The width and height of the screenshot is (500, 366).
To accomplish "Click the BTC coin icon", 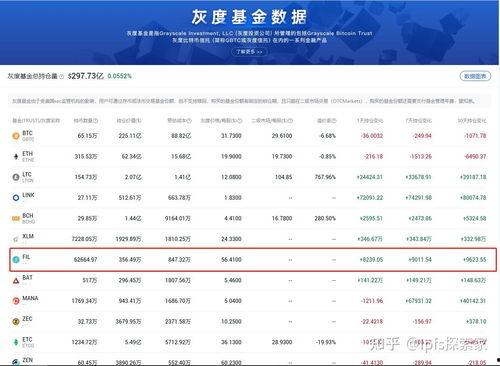I will click(x=16, y=136).
